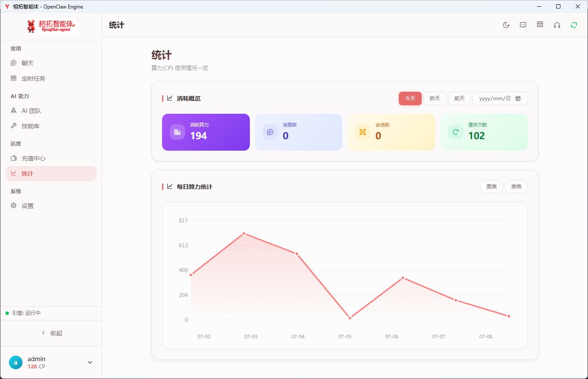This screenshot has height=379, width=588.
Task: Close the OpenClaw Engine window
Action: point(578,6)
